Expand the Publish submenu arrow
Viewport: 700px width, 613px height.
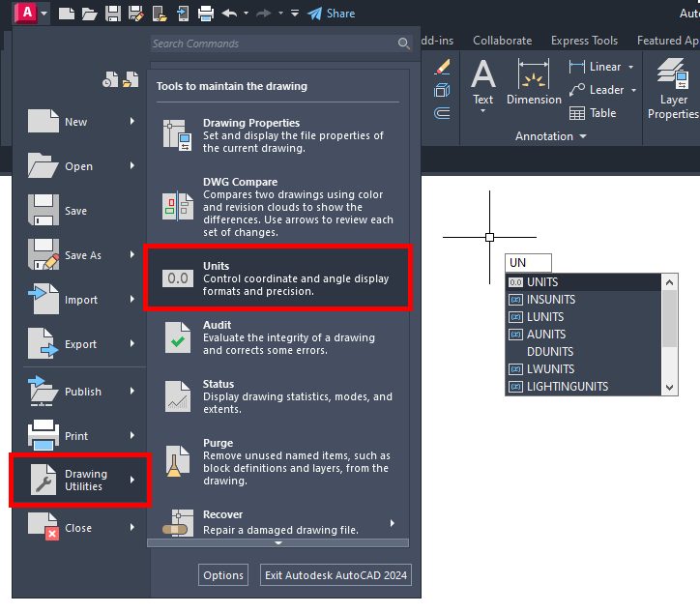click(x=132, y=392)
